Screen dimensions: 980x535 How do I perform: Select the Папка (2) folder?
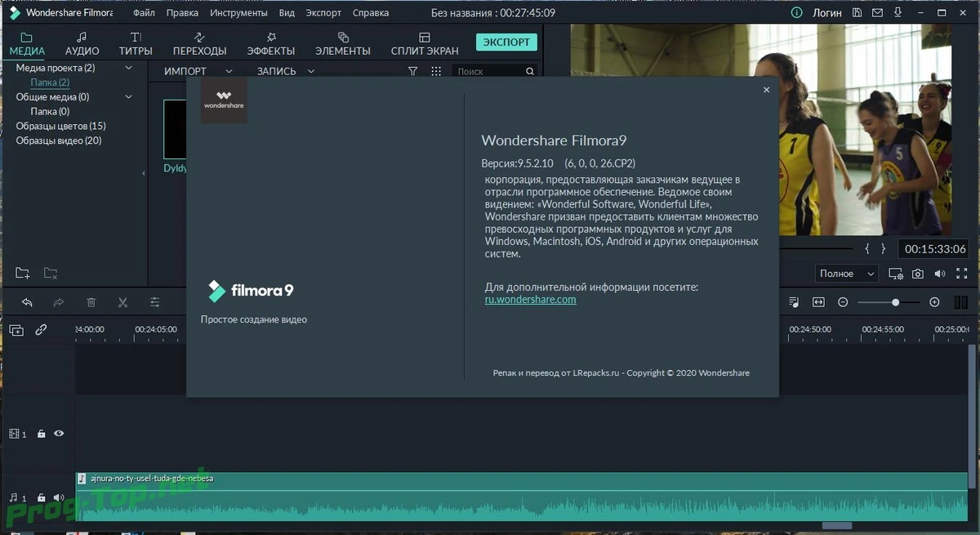click(50, 82)
